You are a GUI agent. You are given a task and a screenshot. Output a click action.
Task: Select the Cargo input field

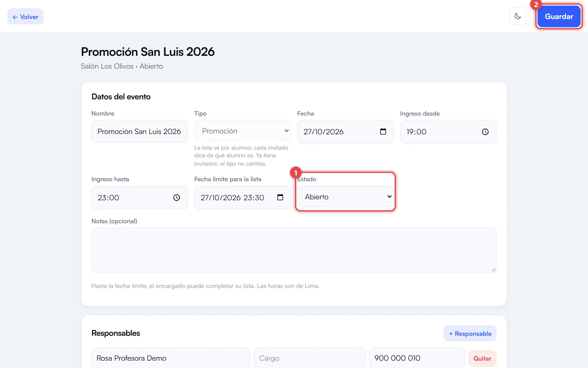310,358
